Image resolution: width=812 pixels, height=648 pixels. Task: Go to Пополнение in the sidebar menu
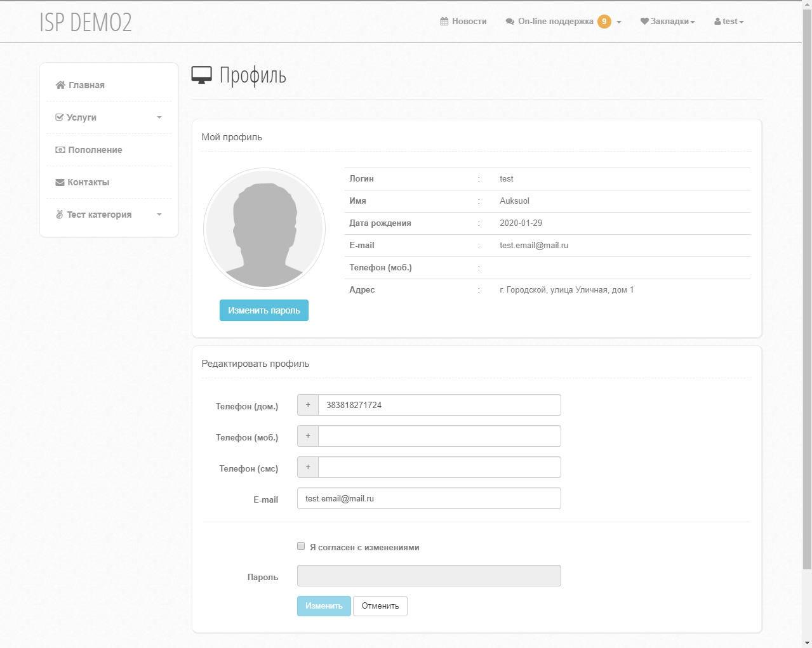(x=95, y=150)
